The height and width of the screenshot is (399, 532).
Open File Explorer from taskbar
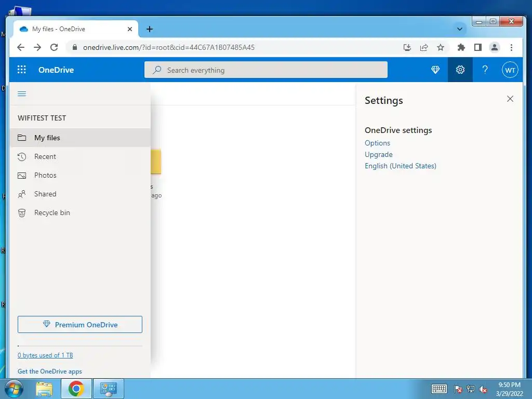(x=44, y=389)
